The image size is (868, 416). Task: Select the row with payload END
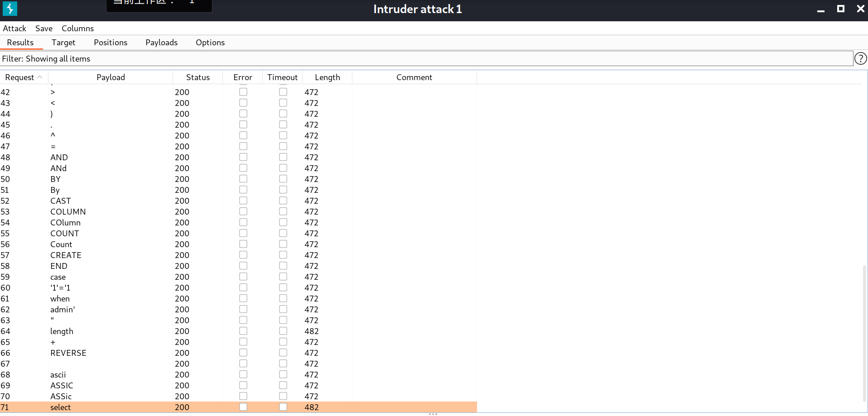[238, 266]
